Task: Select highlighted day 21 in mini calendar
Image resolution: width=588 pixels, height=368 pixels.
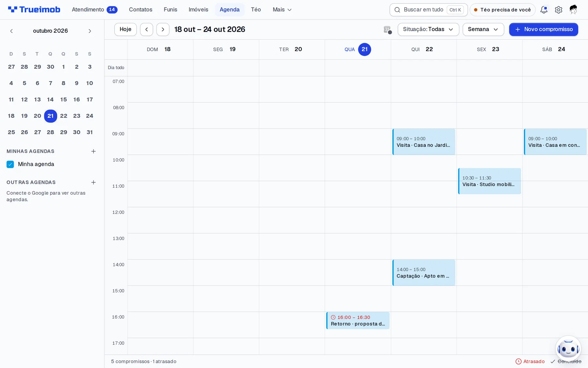Action: click(x=50, y=116)
